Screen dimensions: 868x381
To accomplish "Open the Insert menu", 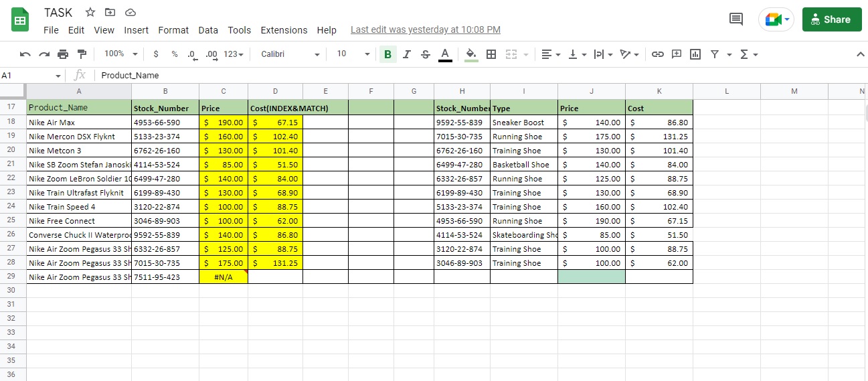I will [x=137, y=30].
